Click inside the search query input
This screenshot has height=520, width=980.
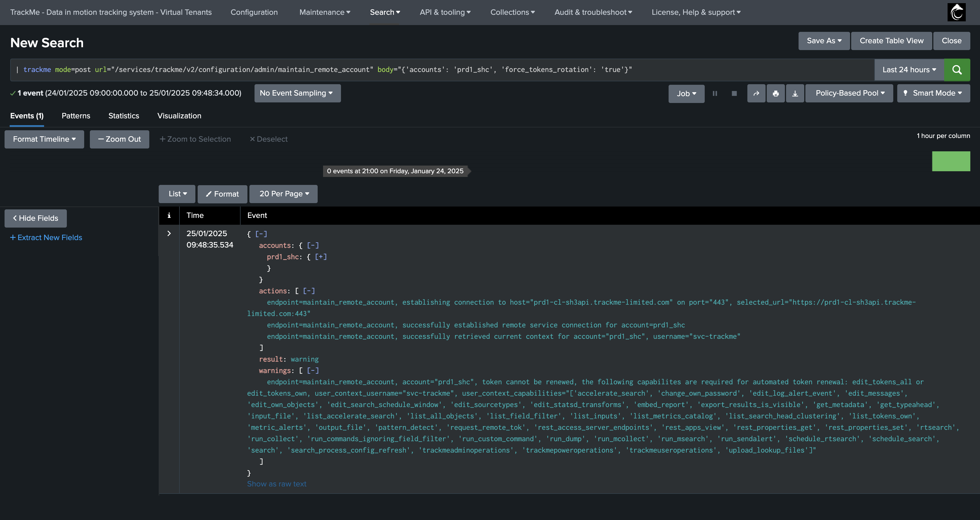point(442,70)
